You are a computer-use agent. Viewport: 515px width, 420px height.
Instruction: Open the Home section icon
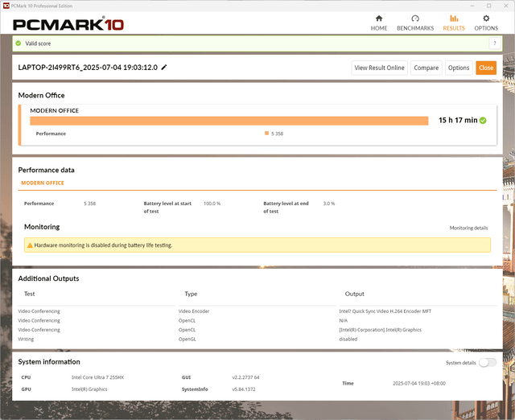coord(379,19)
